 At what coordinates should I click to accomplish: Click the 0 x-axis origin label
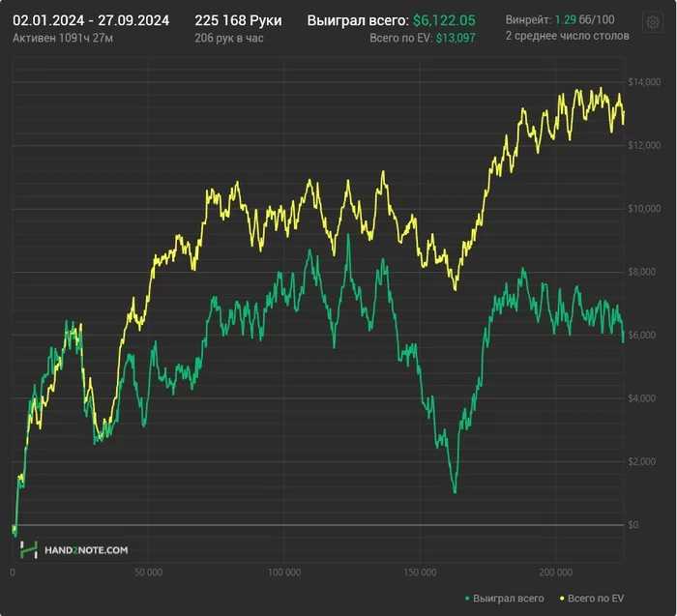click(13, 572)
